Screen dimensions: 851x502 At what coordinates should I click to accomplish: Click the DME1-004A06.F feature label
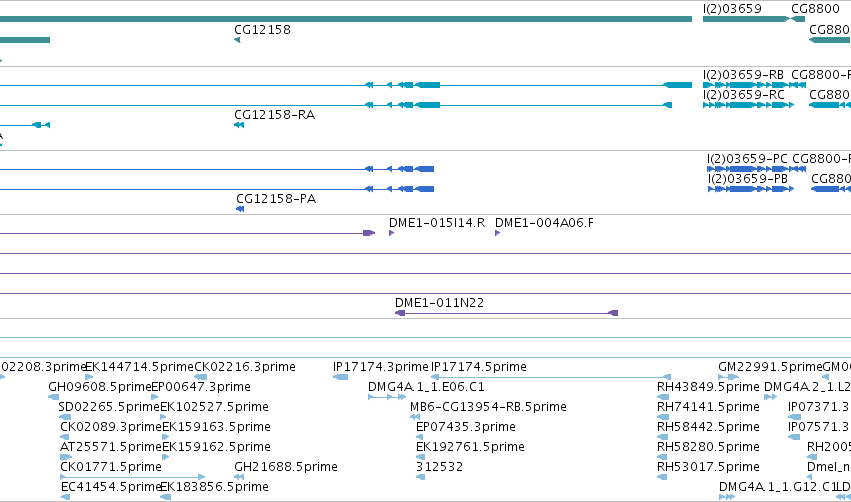point(544,223)
